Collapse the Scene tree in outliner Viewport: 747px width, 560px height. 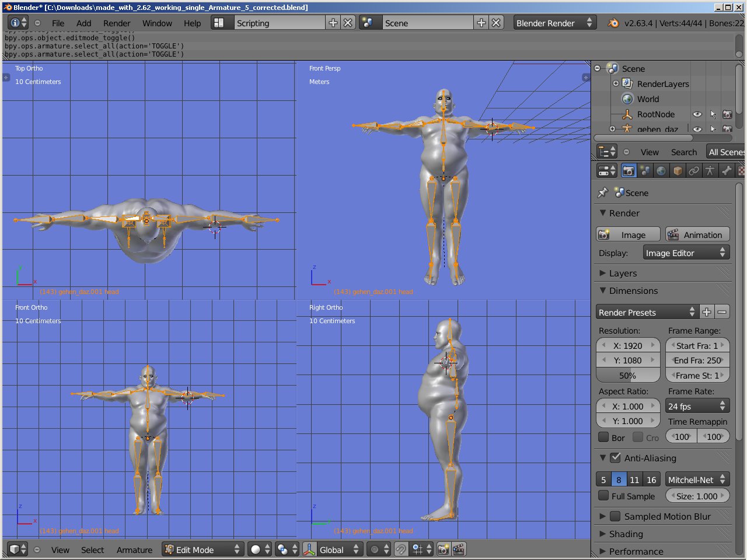pos(597,68)
